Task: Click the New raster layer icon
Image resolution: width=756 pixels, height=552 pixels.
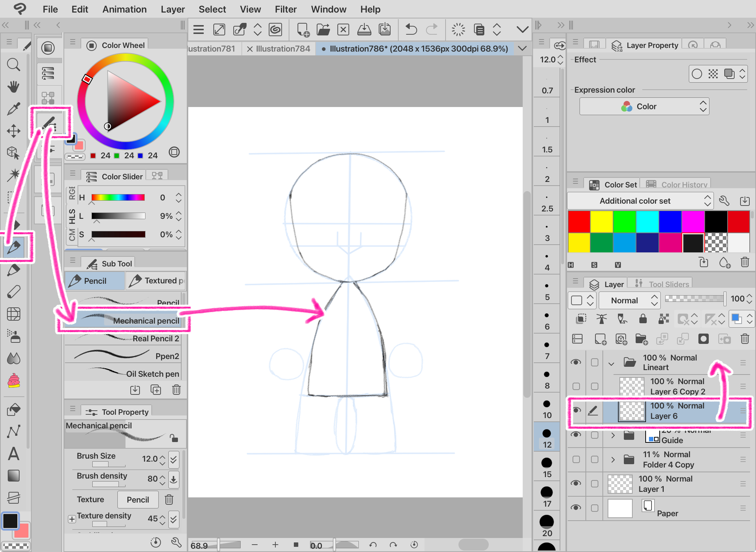Action: (600, 339)
